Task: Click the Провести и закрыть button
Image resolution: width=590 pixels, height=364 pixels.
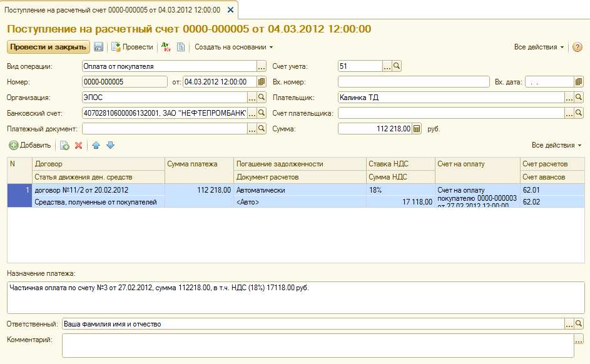Action: (48, 47)
